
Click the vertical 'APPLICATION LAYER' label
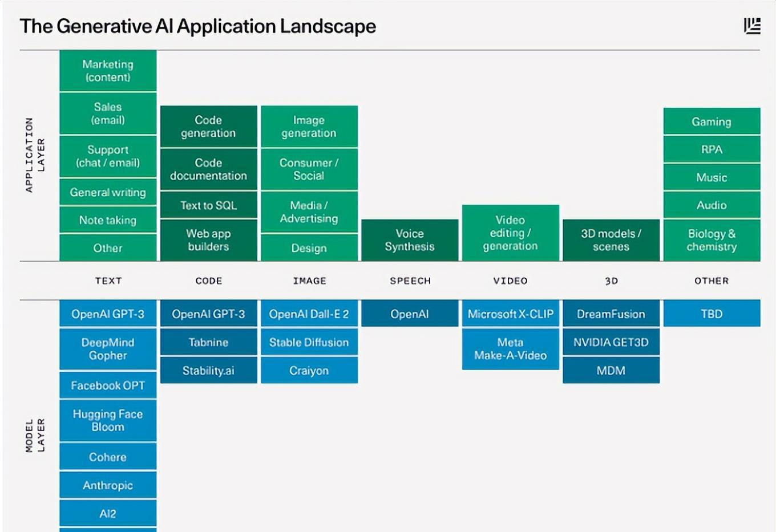point(35,155)
